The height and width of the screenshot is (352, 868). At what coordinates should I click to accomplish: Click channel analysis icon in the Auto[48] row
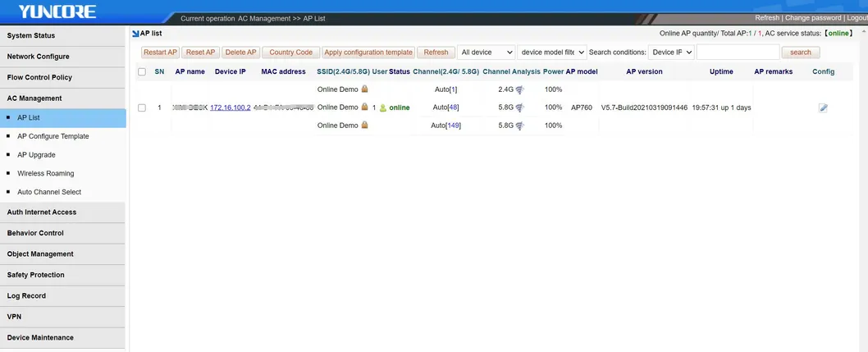coord(519,107)
